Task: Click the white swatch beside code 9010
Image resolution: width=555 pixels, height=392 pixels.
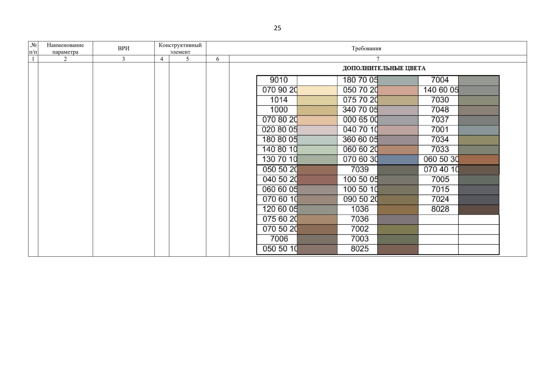Action: 317,80
